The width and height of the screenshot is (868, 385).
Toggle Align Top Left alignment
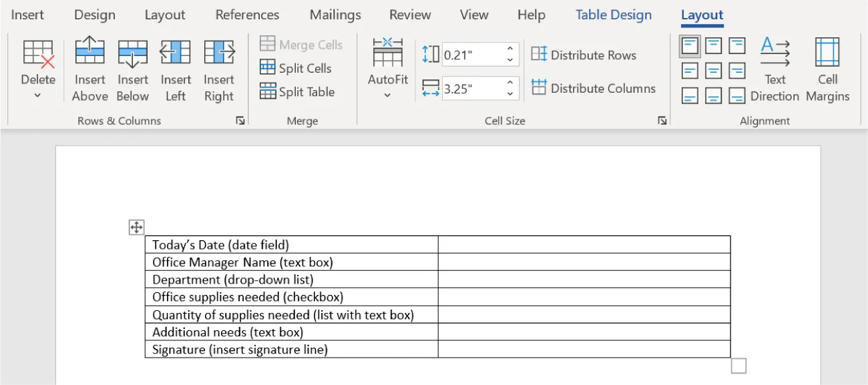tap(690, 45)
